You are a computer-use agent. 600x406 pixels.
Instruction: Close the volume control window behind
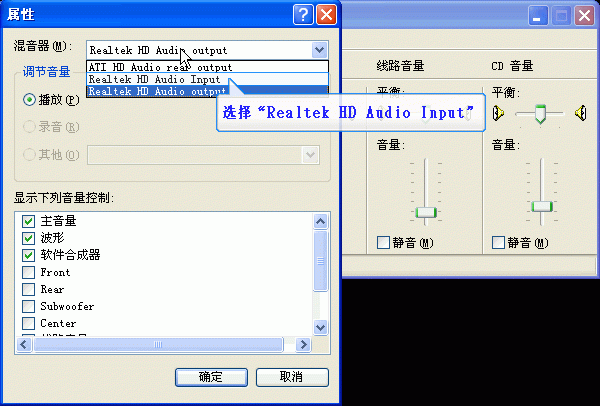(x=584, y=16)
